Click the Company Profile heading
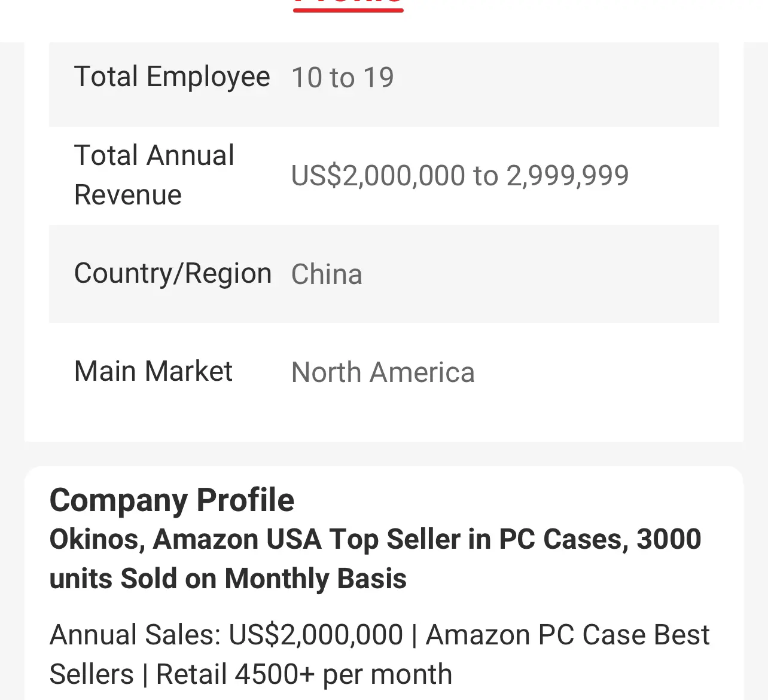The image size is (768, 700). [172, 500]
